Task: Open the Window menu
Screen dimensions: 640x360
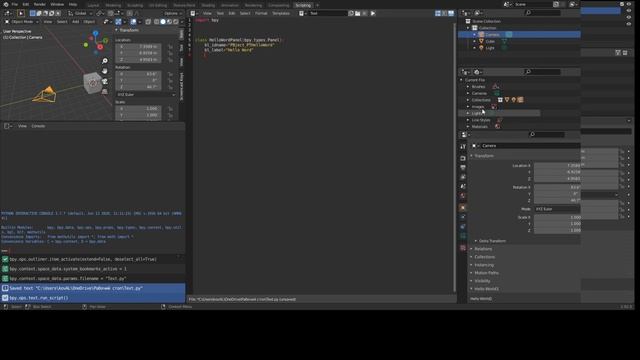Action: click(57, 4)
